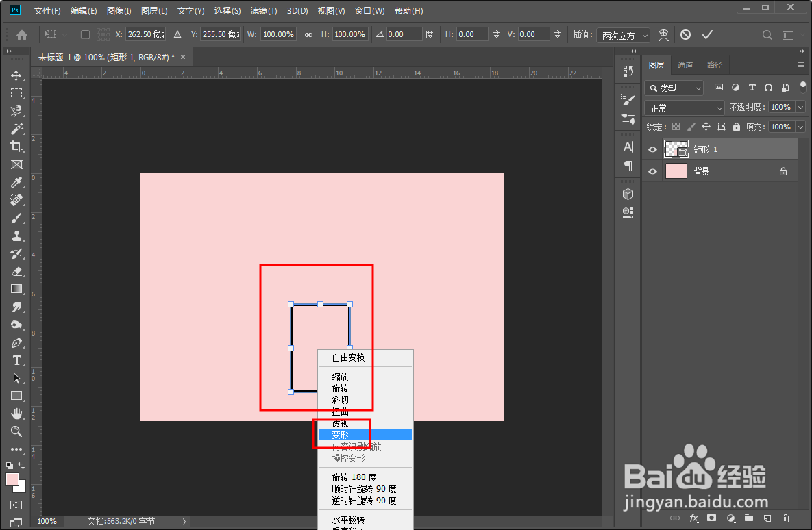This screenshot has width=812, height=530.
Task: Select the Zoom tool
Action: [16, 431]
